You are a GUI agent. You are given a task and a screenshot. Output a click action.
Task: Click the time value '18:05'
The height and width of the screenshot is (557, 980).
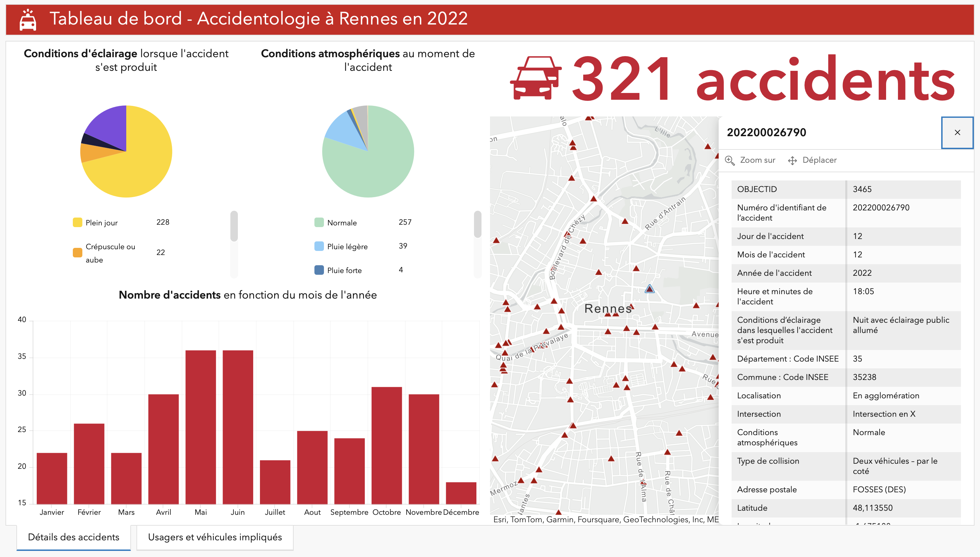click(x=863, y=291)
